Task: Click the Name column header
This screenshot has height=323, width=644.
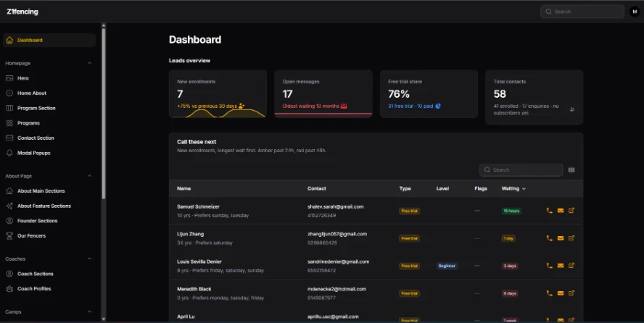Action: pyautogui.click(x=183, y=188)
